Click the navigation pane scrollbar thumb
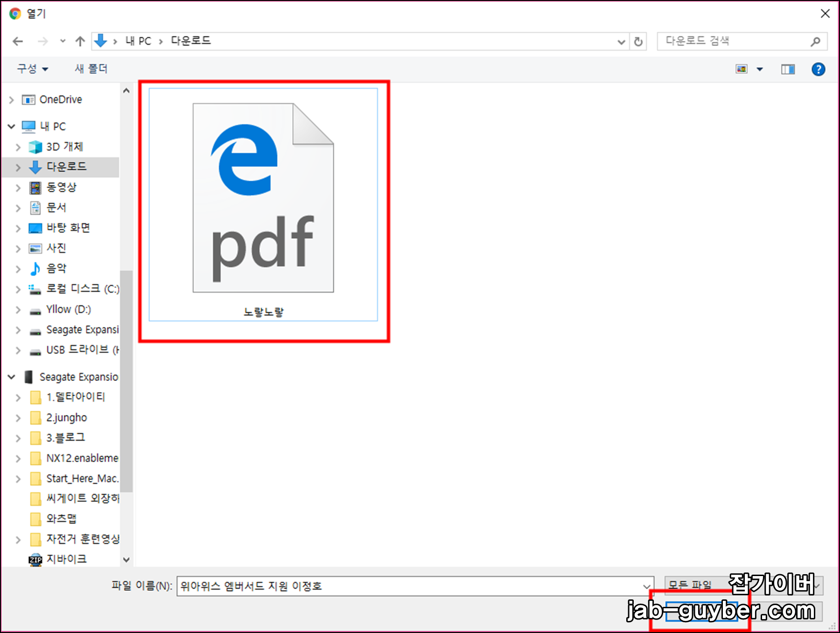This screenshot has height=633, width=840. point(126,381)
